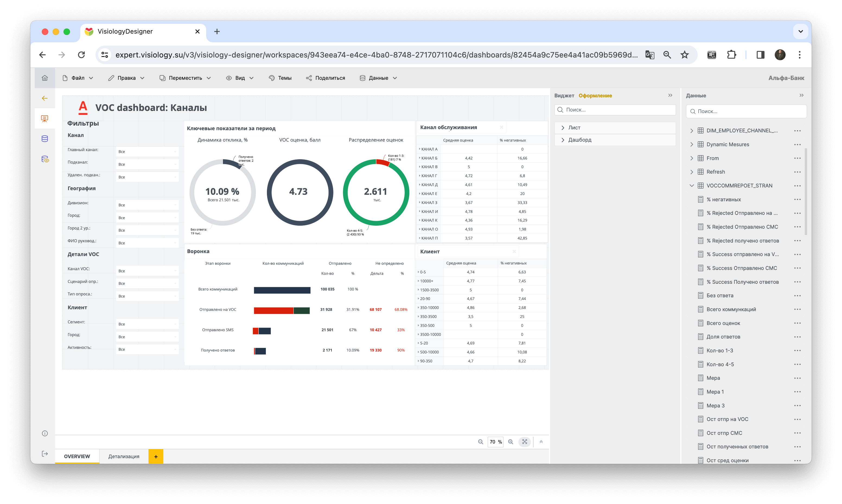Viewport: 842px width, 504px height.
Task: Switch to the Детализация sheet tab
Action: tap(124, 456)
